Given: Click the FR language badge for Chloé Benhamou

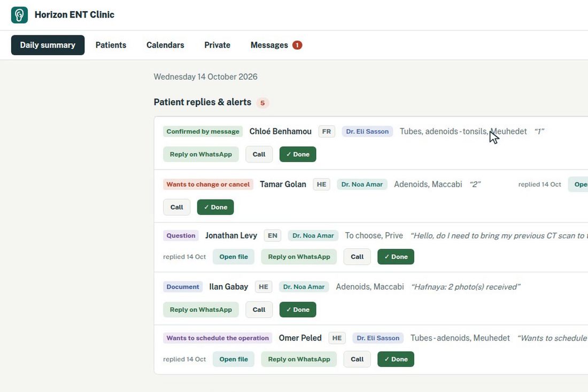Looking at the screenshot, I should tap(327, 132).
